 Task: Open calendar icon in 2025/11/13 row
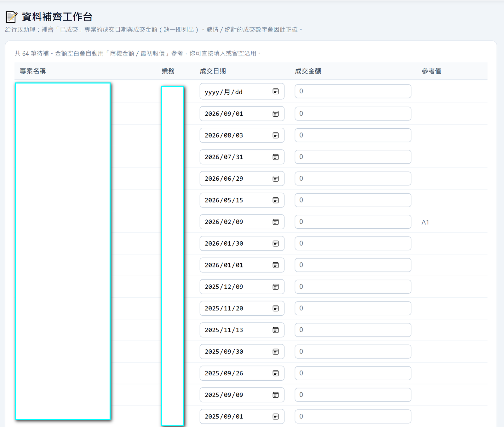[276, 330]
